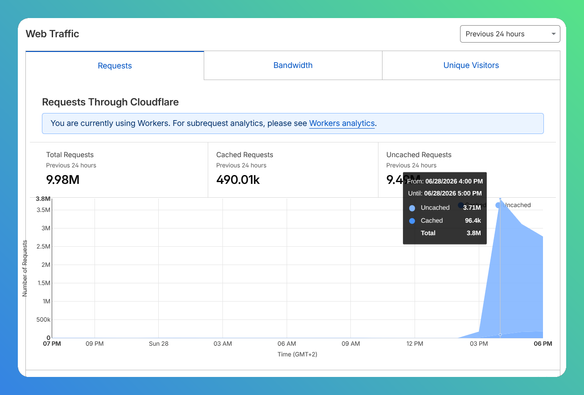The height and width of the screenshot is (395, 584).
Task: Toggle the Uncached legend series dot
Action: [498, 205]
